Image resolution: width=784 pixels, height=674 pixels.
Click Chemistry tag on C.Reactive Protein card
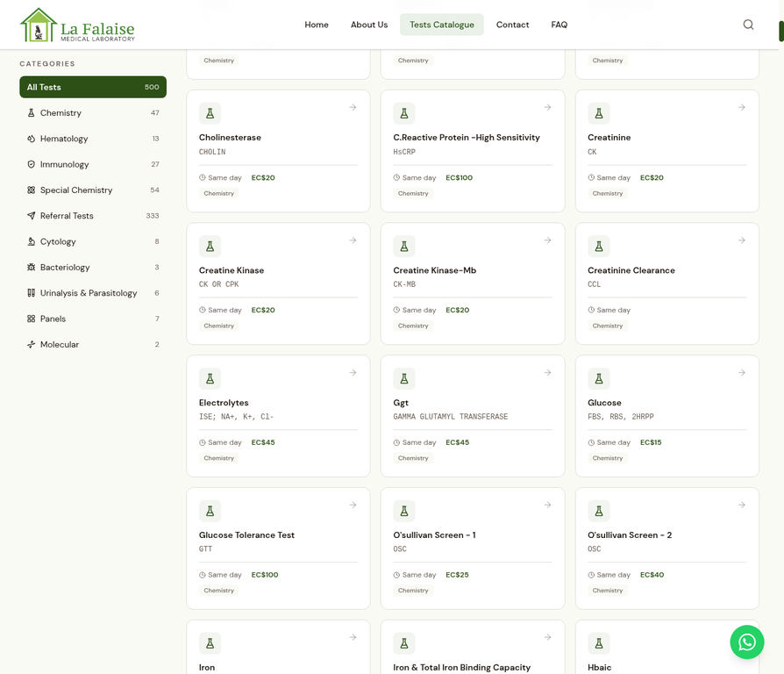tap(413, 193)
